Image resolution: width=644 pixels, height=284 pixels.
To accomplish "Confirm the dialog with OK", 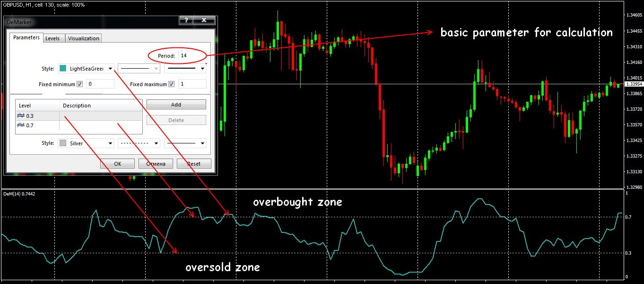I will click(118, 164).
